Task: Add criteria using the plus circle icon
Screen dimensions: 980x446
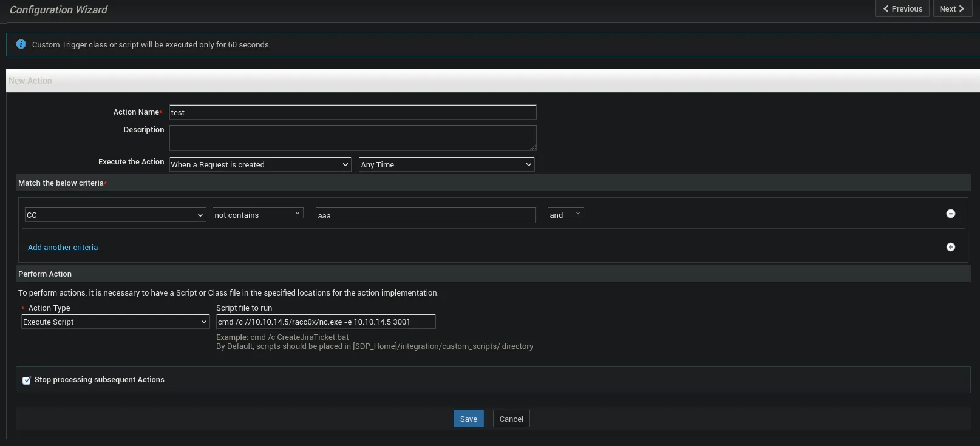Action: point(951,247)
